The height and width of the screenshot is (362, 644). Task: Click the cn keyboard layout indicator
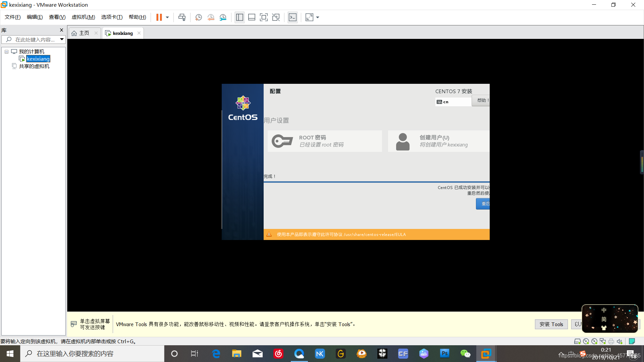[453, 102]
